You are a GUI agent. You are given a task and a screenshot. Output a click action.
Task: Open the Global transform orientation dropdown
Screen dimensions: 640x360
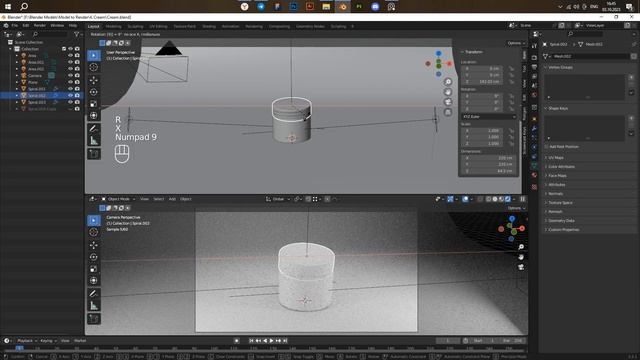pyautogui.click(x=278, y=199)
